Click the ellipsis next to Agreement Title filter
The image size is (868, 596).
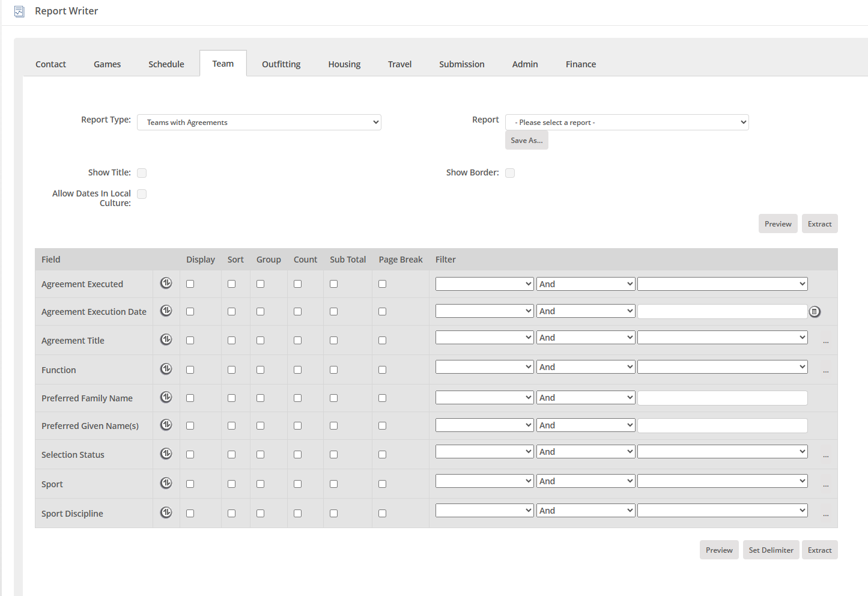826,341
